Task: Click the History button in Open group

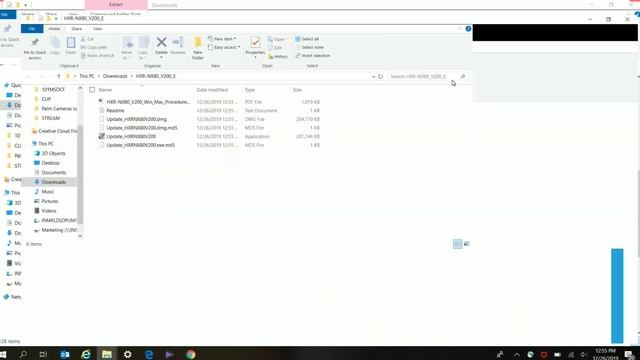Action: coord(278,56)
